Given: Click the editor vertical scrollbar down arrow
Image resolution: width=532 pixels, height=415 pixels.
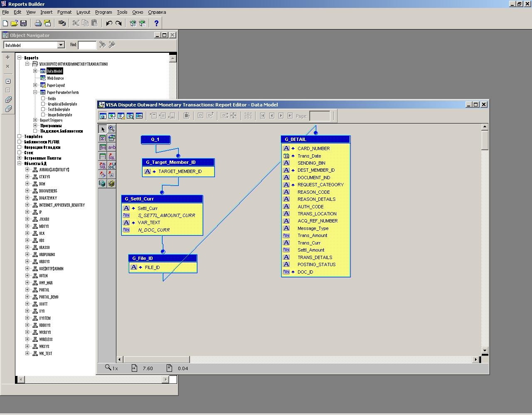Looking at the screenshot, I should coord(485,350).
